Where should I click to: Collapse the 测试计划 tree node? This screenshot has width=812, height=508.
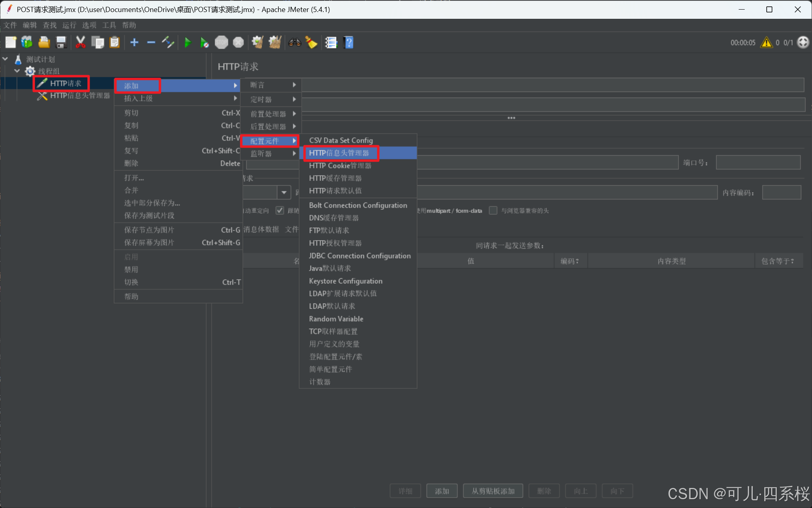tap(6, 59)
